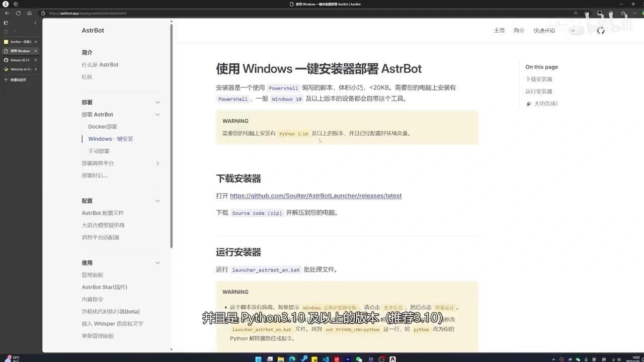Click the 运行安装器 section heading
Viewport: 644px width, 362px height.
coord(238,252)
